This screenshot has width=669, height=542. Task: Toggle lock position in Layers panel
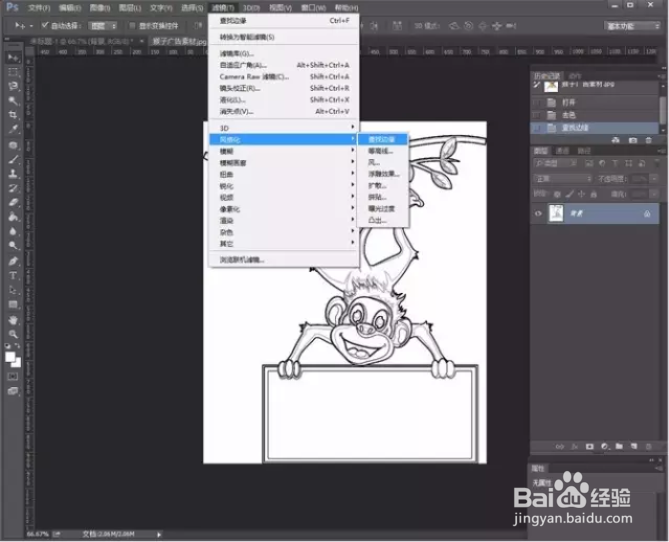[581, 194]
